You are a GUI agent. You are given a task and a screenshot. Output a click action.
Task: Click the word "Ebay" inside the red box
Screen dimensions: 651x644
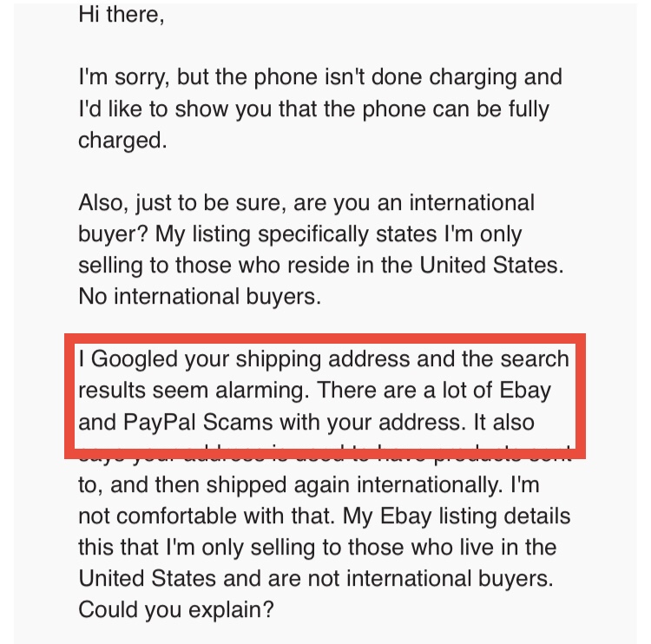pos(523,391)
